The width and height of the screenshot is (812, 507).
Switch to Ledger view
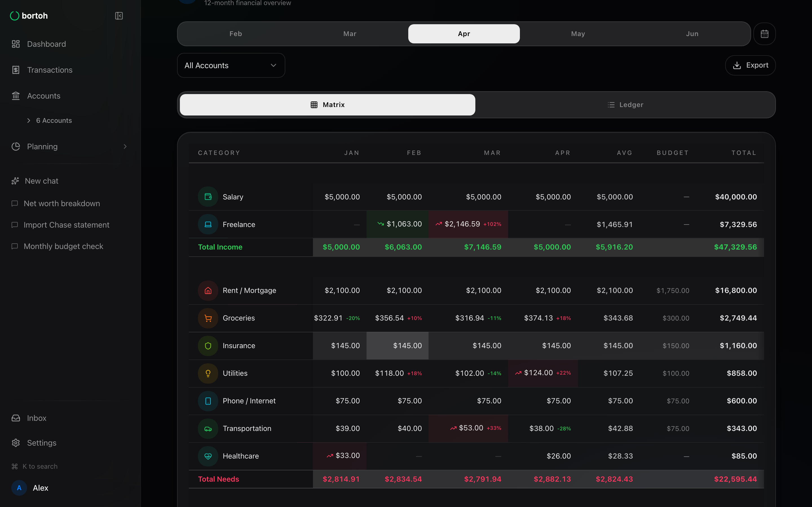[x=625, y=104]
